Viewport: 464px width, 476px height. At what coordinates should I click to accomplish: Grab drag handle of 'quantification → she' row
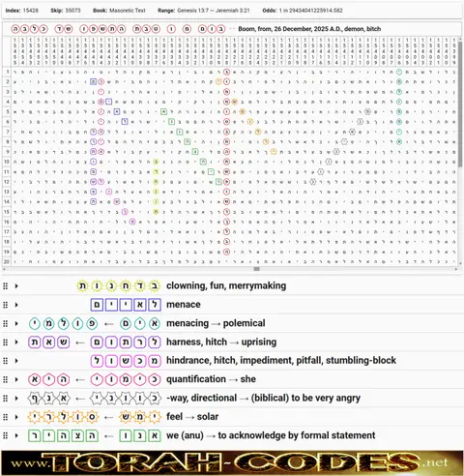(x=5, y=379)
